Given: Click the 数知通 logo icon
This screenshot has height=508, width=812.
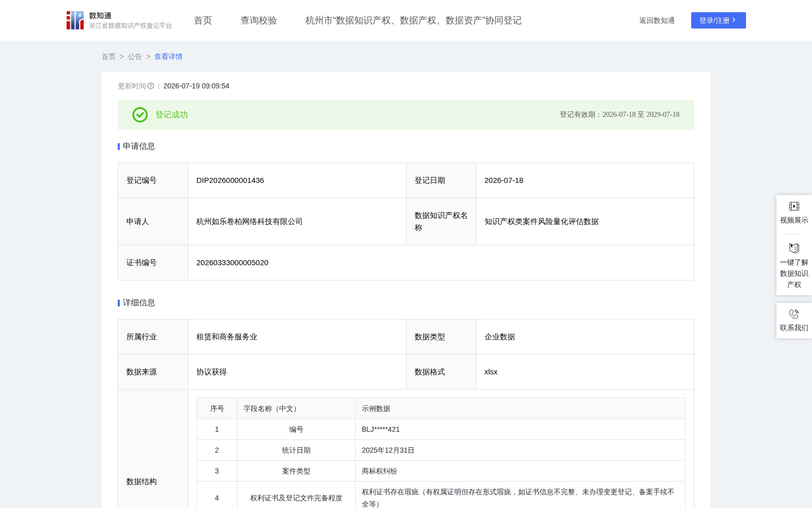Looking at the screenshot, I should [x=75, y=20].
